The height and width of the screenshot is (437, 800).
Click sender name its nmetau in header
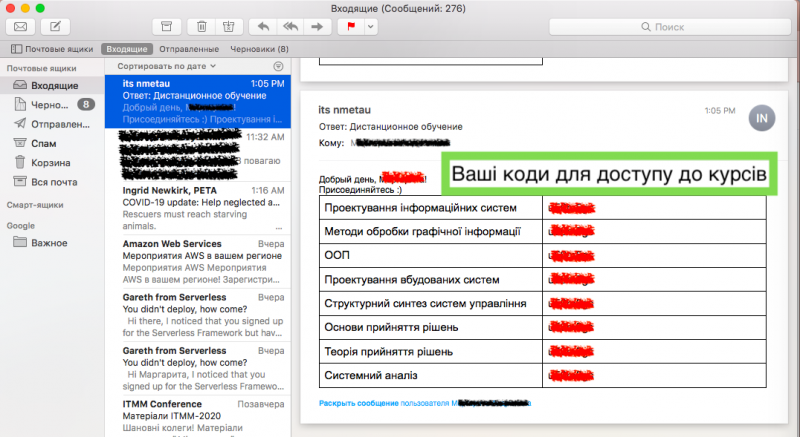(344, 110)
